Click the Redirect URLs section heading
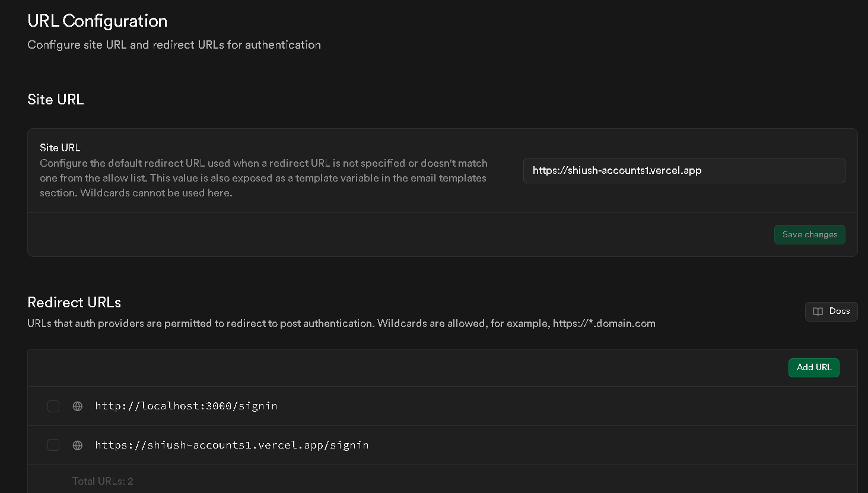 click(74, 303)
